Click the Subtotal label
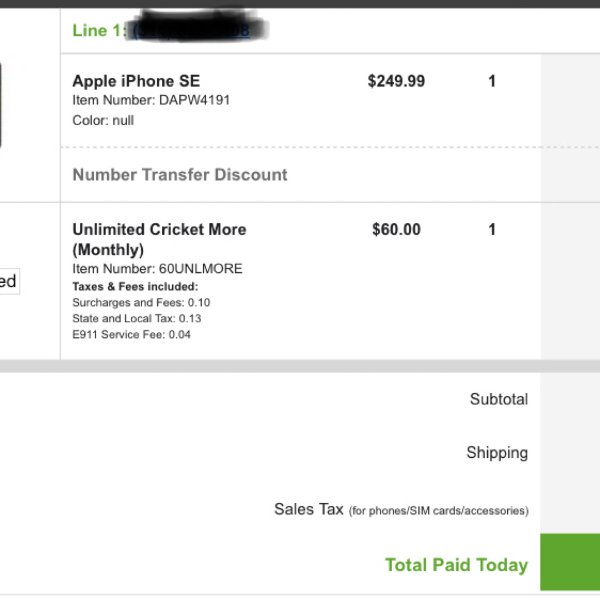 pyautogui.click(x=499, y=399)
